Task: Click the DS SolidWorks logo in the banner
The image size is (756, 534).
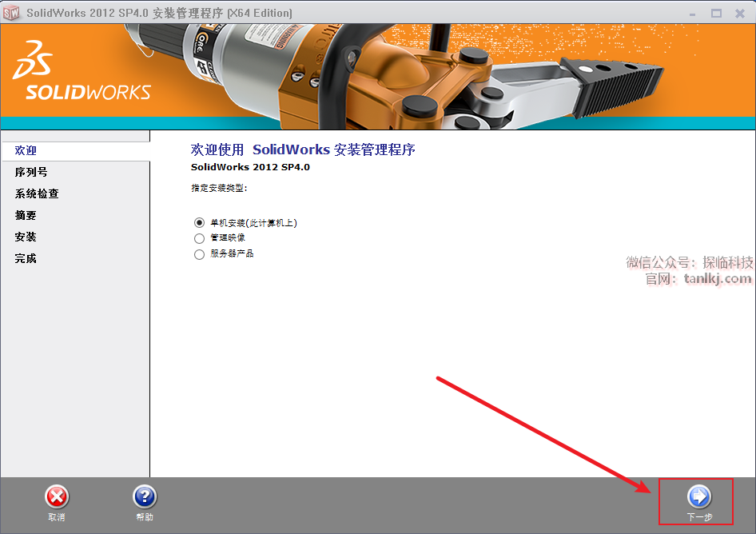Action: point(82,71)
